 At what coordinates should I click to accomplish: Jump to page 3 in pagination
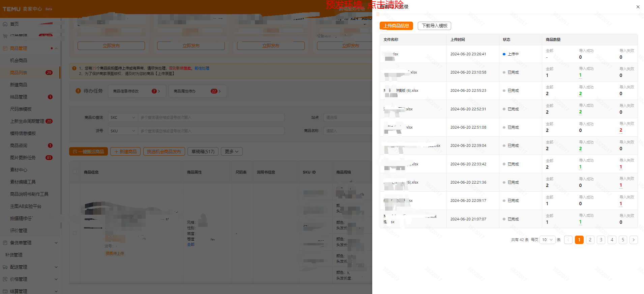point(601,240)
